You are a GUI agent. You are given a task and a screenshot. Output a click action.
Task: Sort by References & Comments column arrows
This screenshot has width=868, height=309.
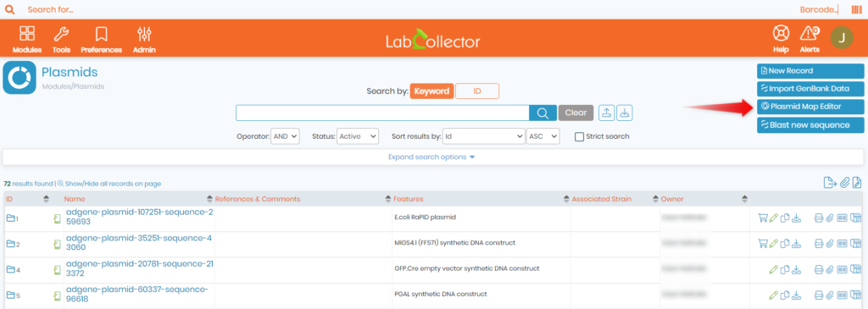pyautogui.click(x=388, y=199)
